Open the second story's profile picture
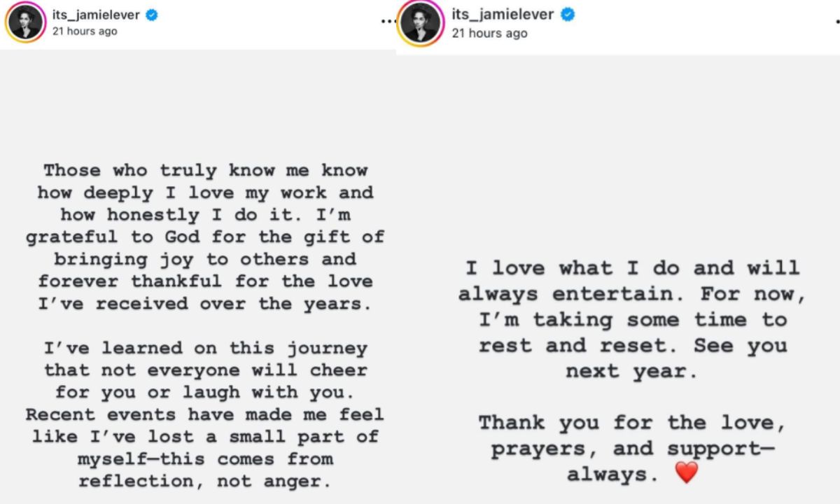 tap(421, 23)
